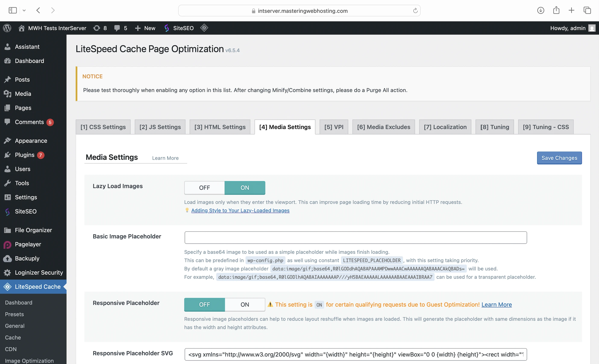Click the WordPress logo icon
Viewport: 599px width, 364px height.
click(x=7, y=28)
